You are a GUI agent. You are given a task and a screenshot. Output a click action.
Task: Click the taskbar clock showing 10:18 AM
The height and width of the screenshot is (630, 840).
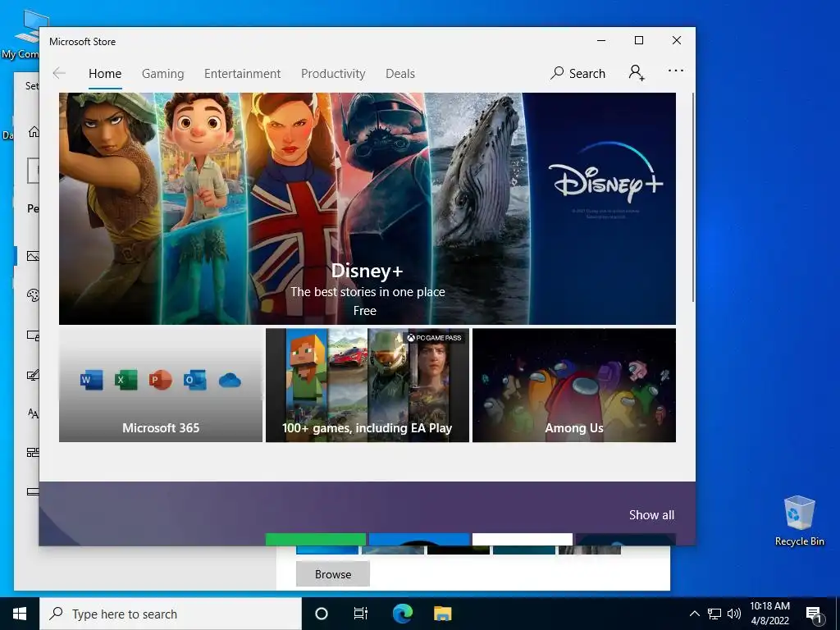(769, 614)
